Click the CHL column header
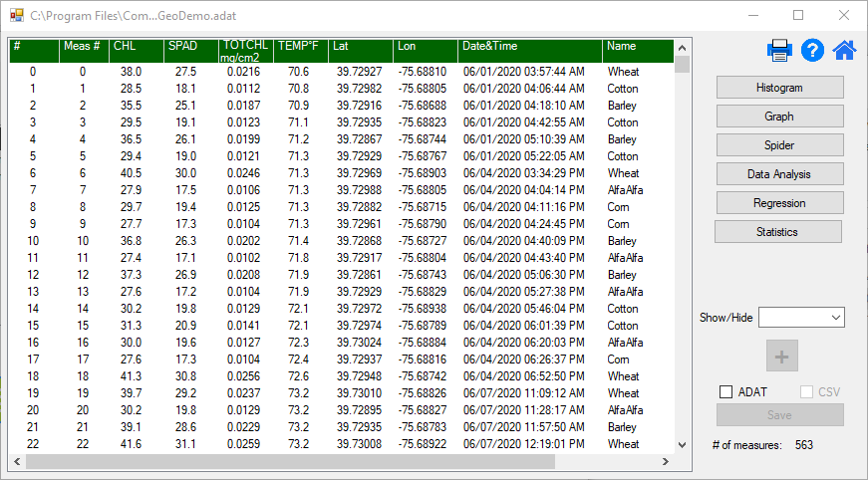 (x=136, y=47)
